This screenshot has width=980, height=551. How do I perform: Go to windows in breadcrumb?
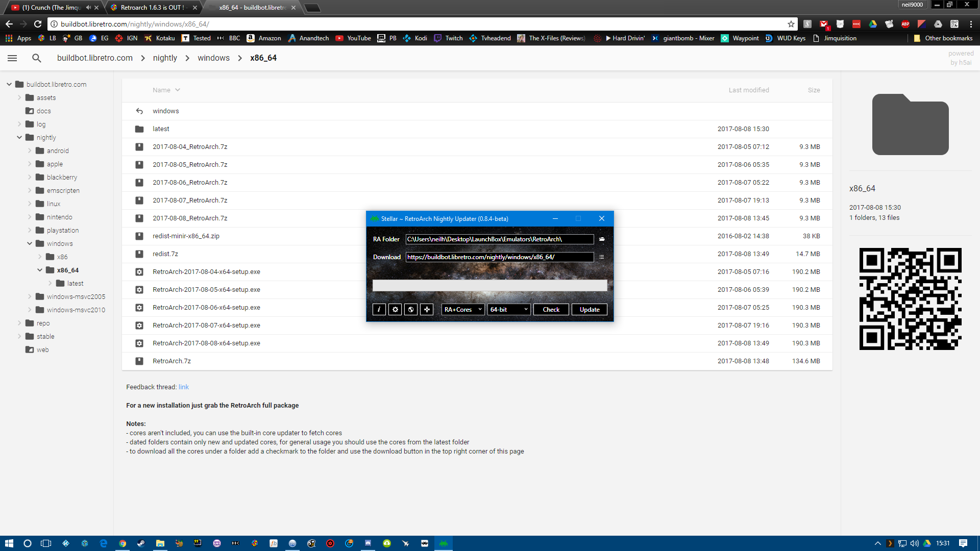coord(213,58)
